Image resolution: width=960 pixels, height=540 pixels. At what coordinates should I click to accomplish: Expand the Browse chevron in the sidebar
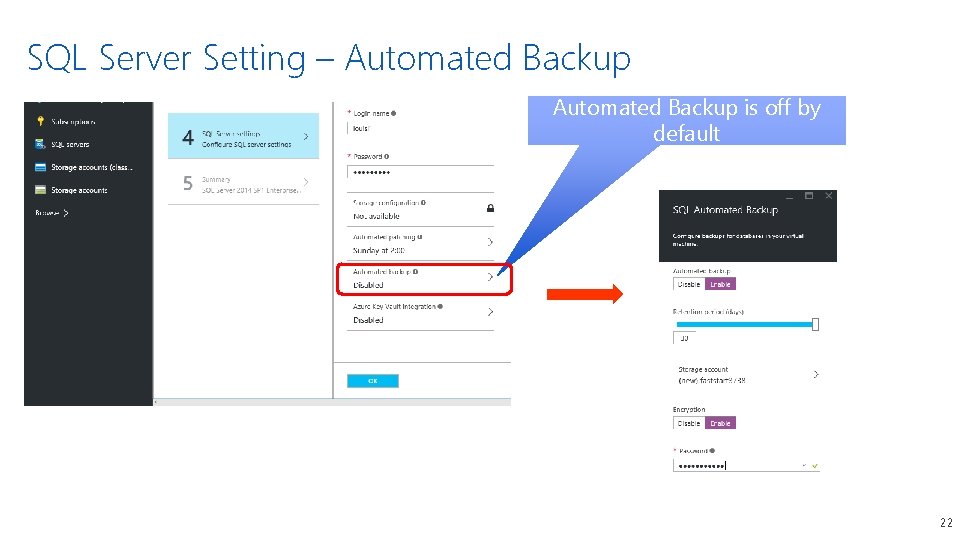point(66,213)
